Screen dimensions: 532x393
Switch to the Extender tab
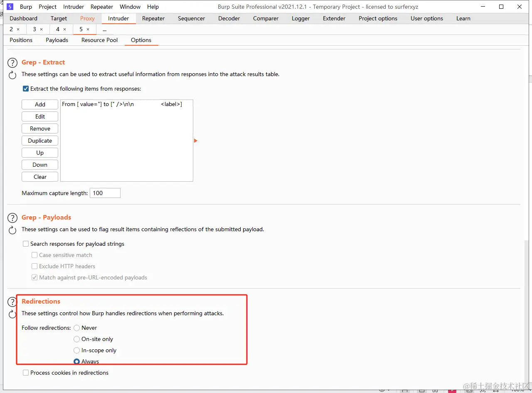pos(334,18)
